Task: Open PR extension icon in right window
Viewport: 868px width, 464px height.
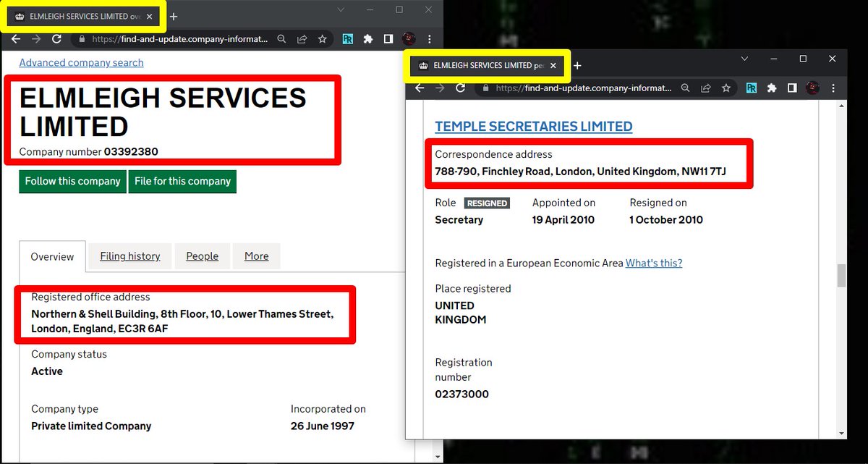Action: (752, 88)
